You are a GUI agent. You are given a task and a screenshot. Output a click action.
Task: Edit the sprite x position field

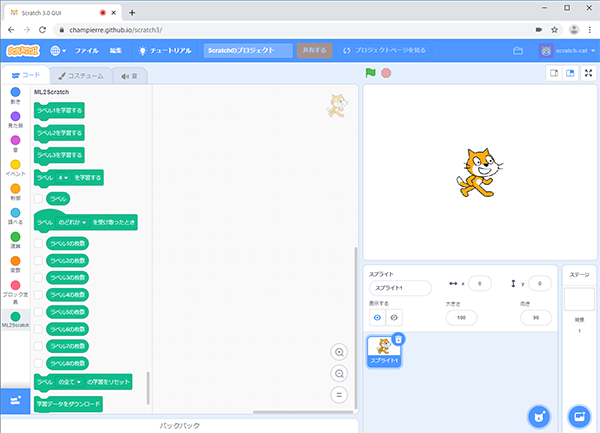[x=480, y=283]
